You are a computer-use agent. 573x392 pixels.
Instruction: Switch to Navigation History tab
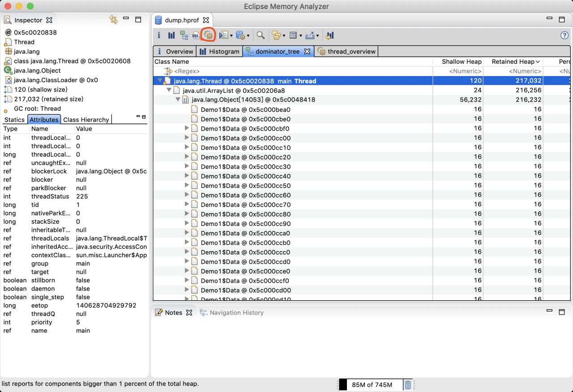coord(231,312)
